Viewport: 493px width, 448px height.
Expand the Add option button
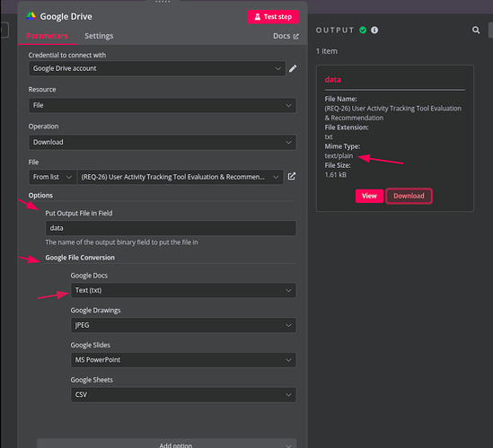[x=167, y=444]
